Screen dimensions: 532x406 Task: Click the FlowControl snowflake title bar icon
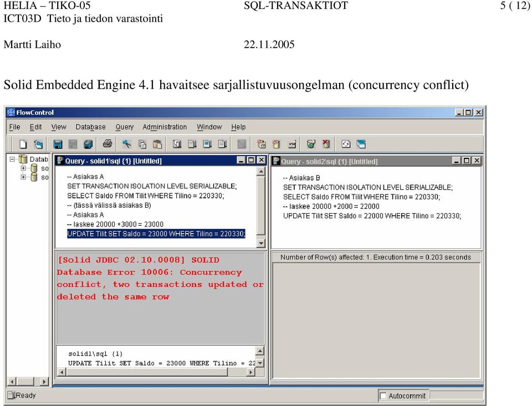(x=11, y=112)
